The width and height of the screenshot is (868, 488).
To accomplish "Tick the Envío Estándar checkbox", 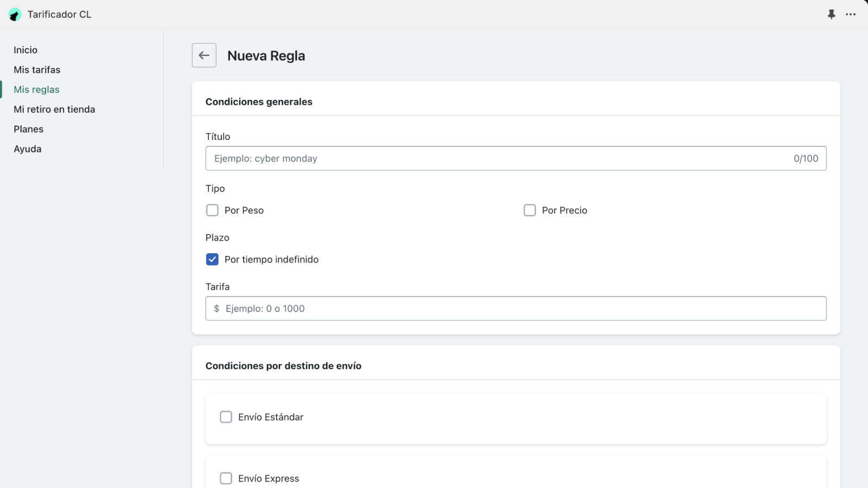I will (x=226, y=417).
